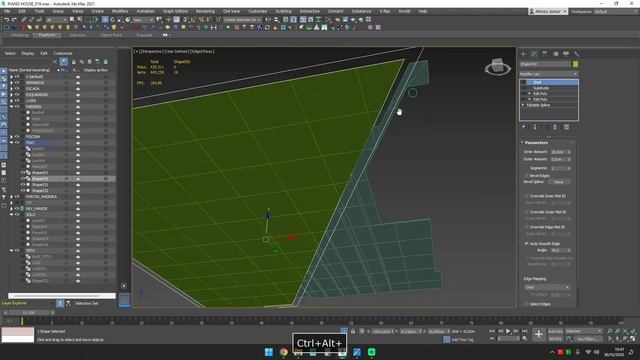Image resolution: width=640 pixels, height=360 pixels.
Task: Click the Wi-Fi icon in system tray
Action: click(x=588, y=352)
